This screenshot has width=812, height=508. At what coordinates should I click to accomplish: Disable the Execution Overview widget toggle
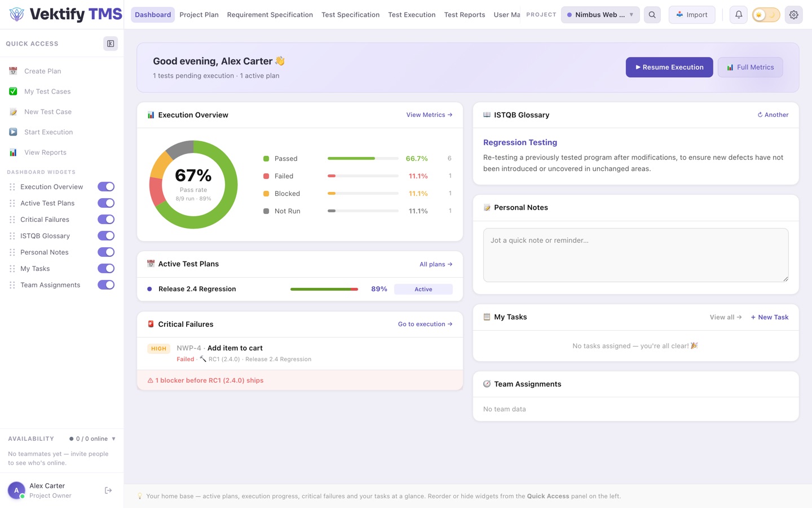(x=106, y=187)
